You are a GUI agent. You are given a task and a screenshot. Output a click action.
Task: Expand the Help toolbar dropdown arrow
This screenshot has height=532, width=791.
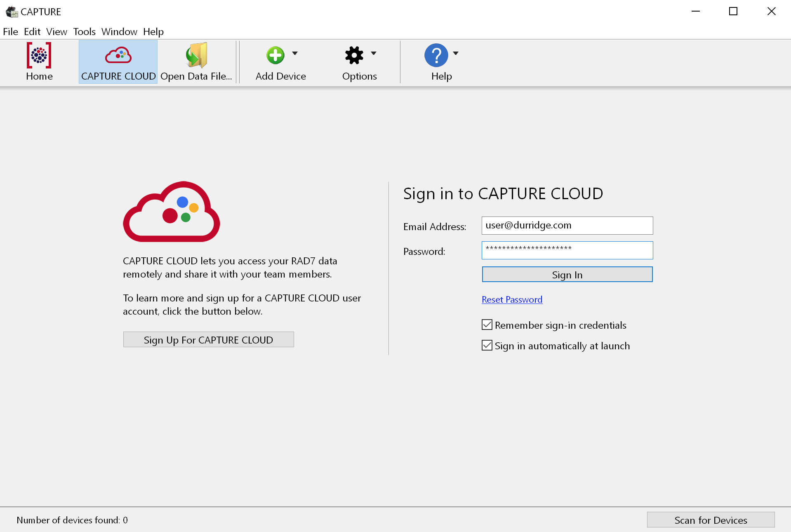(456, 53)
